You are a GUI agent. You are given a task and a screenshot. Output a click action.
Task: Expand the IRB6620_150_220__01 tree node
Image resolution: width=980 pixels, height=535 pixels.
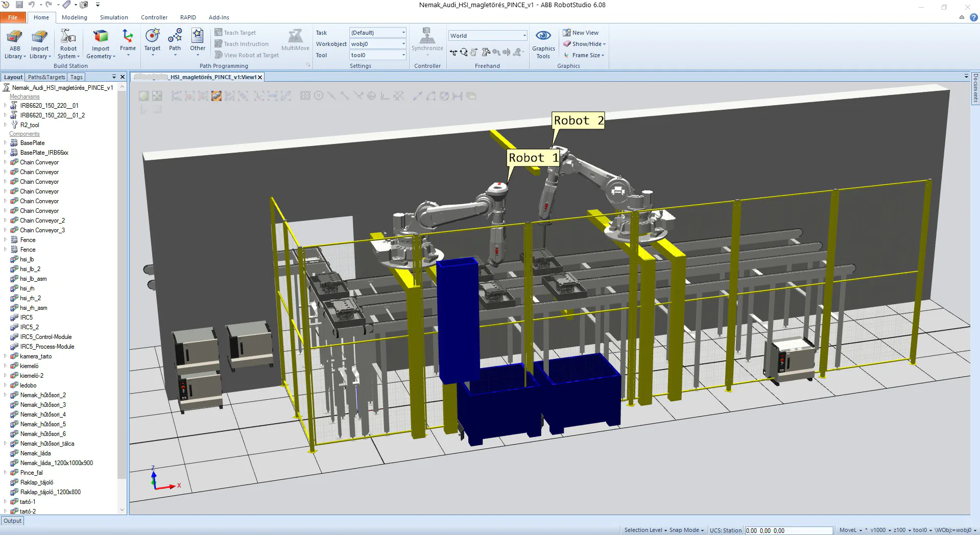6,106
